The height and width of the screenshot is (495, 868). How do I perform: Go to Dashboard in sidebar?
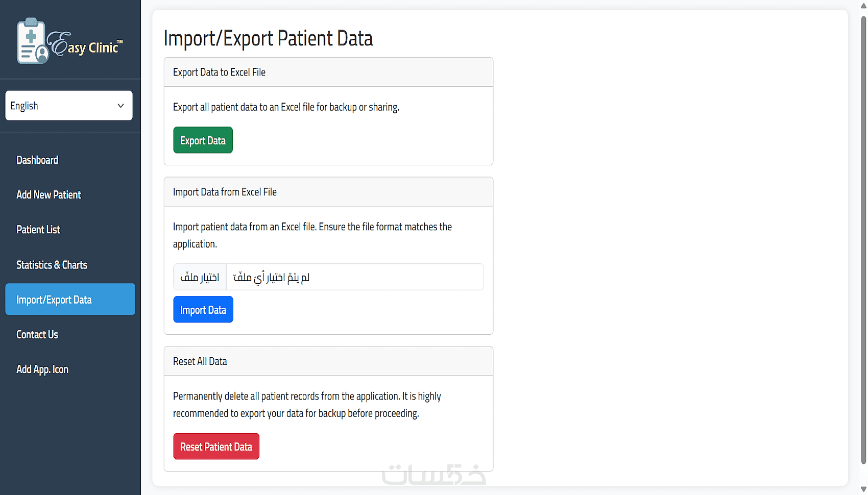tap(37, 160)
